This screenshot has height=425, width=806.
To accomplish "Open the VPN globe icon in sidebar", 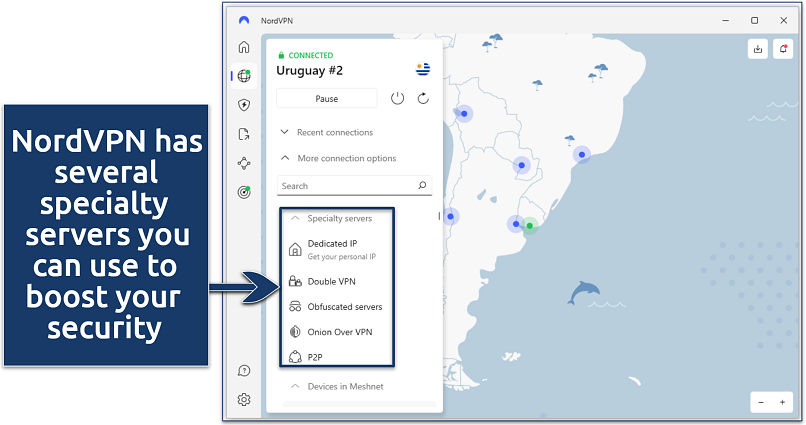I will tap(244, 76).
